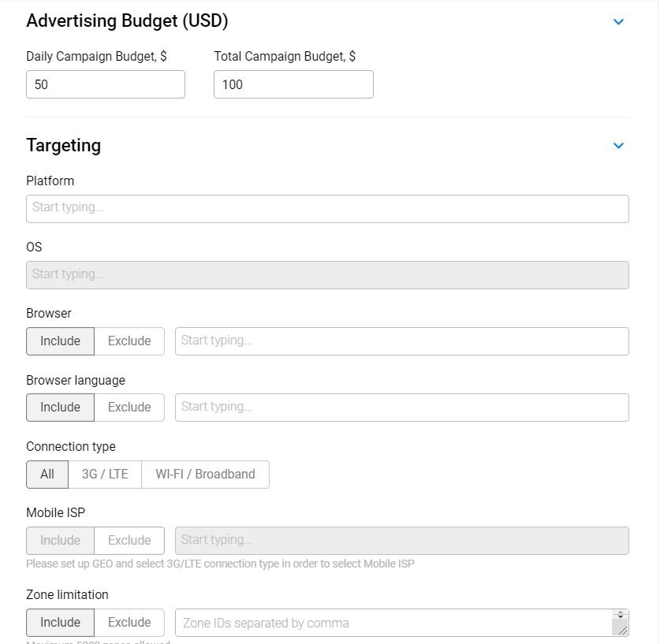Open the Platform selection field
660x644 pixels.
tap(327, 208)
